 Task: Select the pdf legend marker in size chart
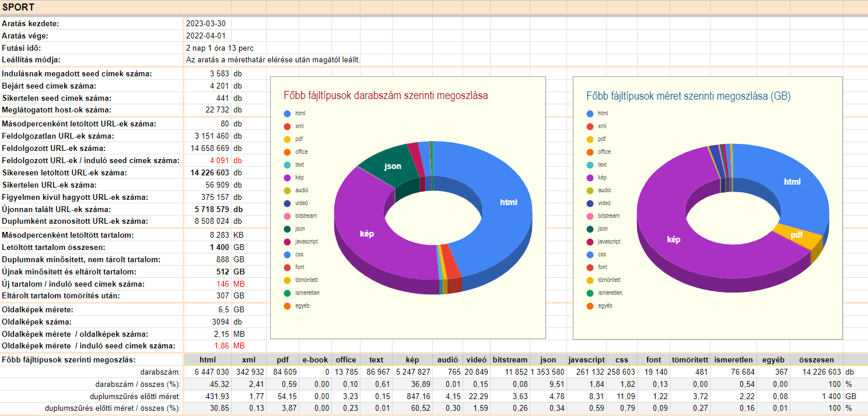(x=590, y=139)
